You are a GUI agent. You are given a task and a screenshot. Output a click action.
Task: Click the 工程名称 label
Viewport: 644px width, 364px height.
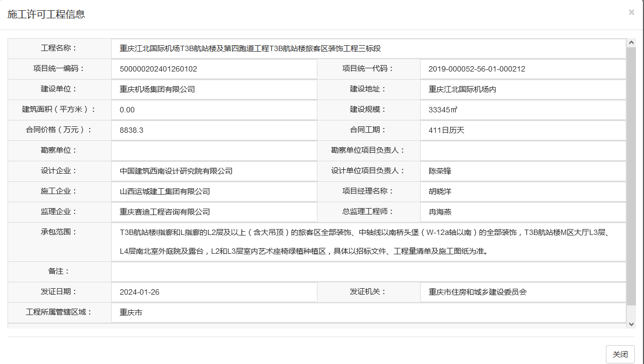tap(59, 48)
